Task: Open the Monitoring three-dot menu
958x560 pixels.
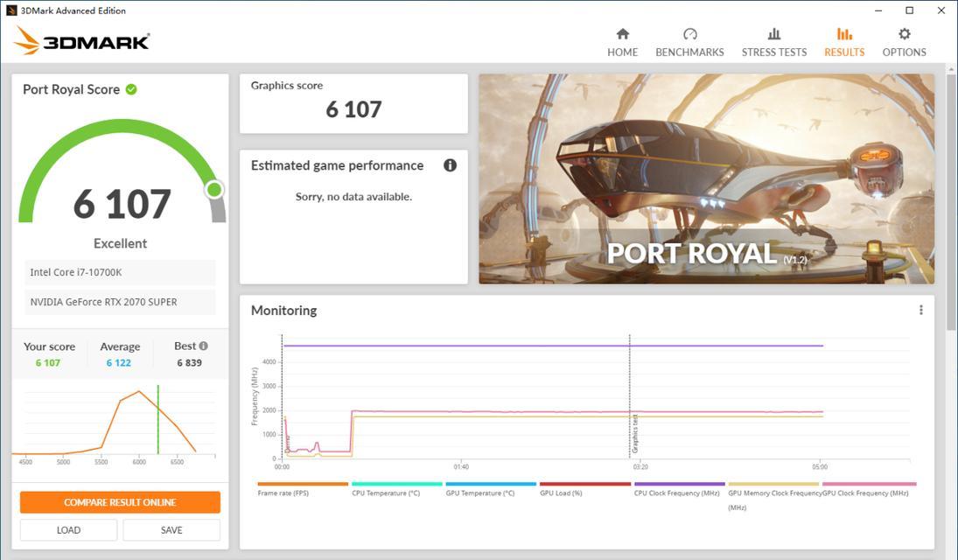Action: click(x=920, y=310)
